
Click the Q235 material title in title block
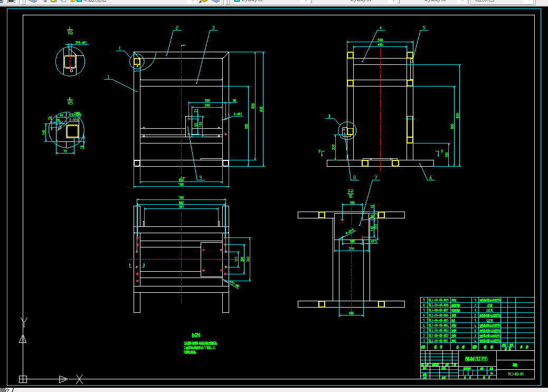476,359
